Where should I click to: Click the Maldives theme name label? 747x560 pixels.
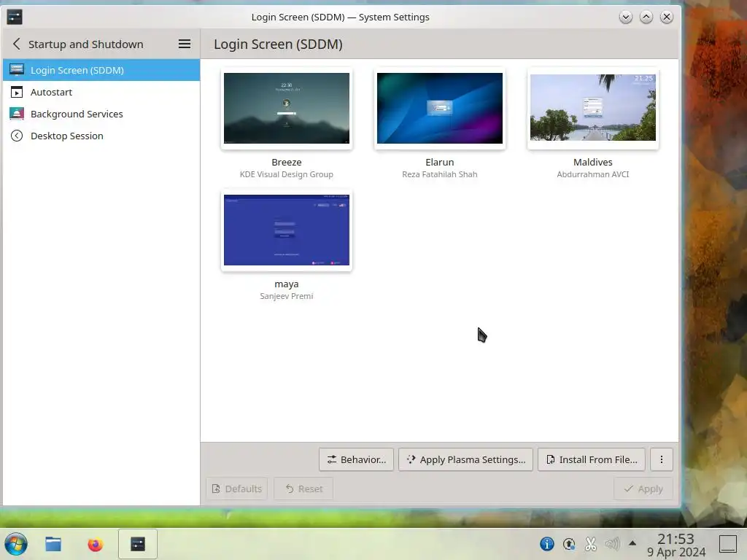pos(592,163)
